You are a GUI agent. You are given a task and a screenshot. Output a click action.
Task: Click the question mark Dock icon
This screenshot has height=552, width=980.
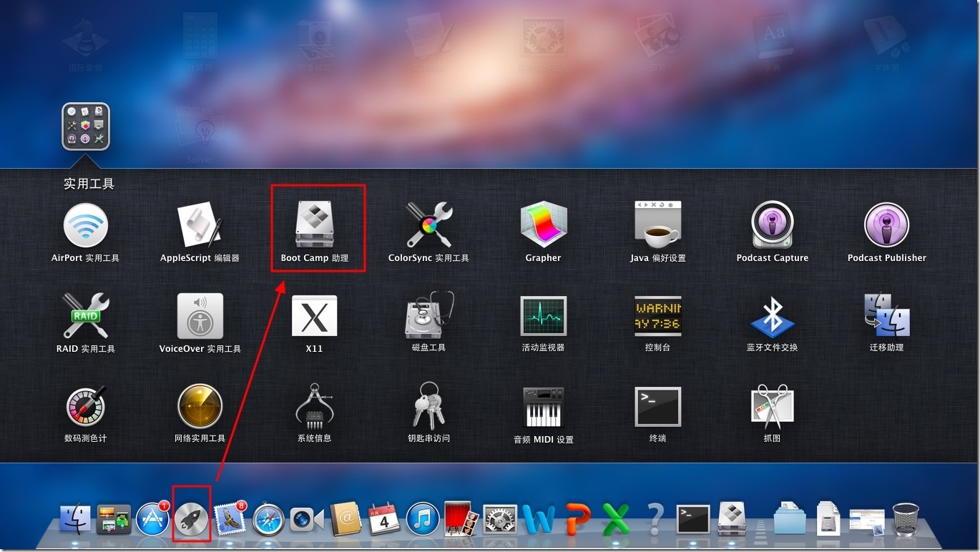[655, 518]
